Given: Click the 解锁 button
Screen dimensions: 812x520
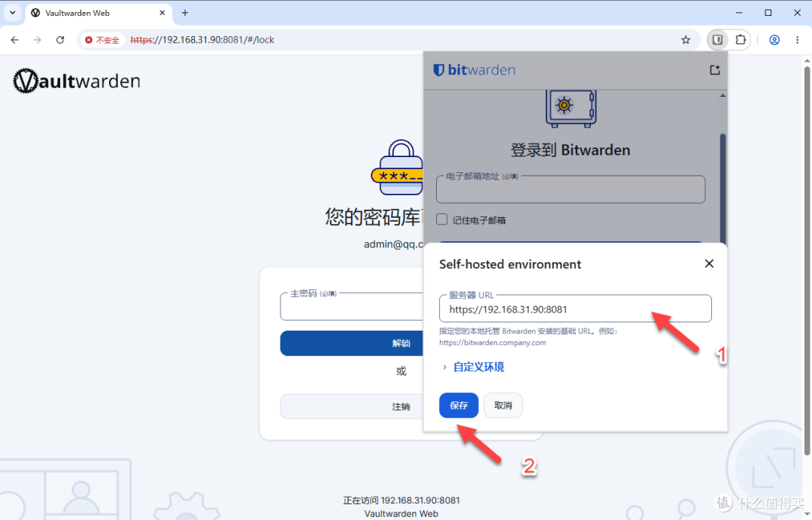Looking at the screenshot, I should [352, 343].
